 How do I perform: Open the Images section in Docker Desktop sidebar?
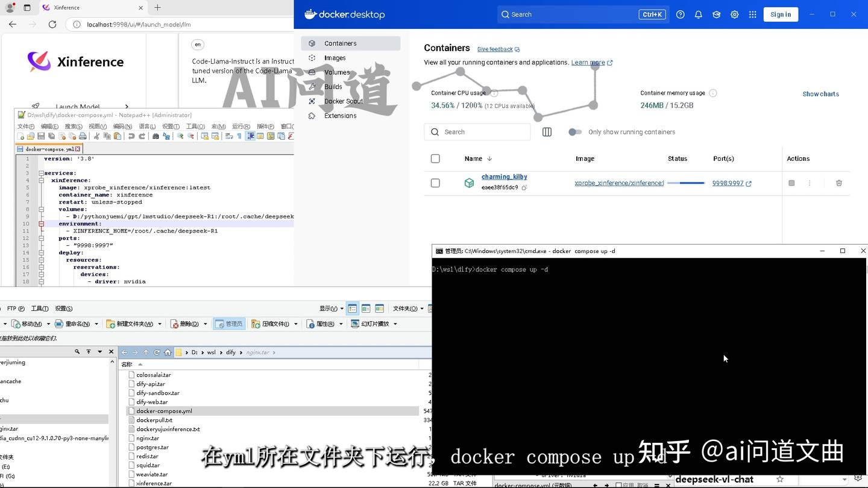335,57
